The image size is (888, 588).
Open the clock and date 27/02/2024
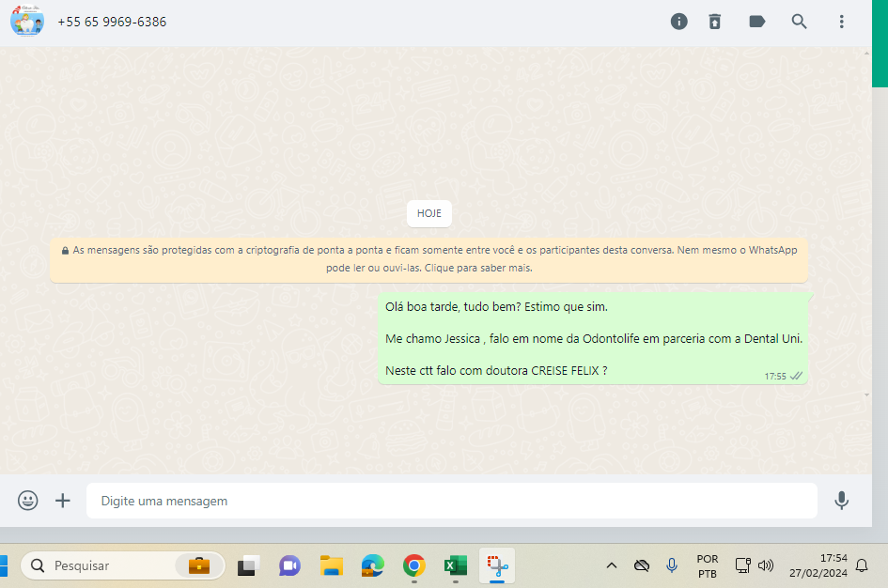click(818, 565)
